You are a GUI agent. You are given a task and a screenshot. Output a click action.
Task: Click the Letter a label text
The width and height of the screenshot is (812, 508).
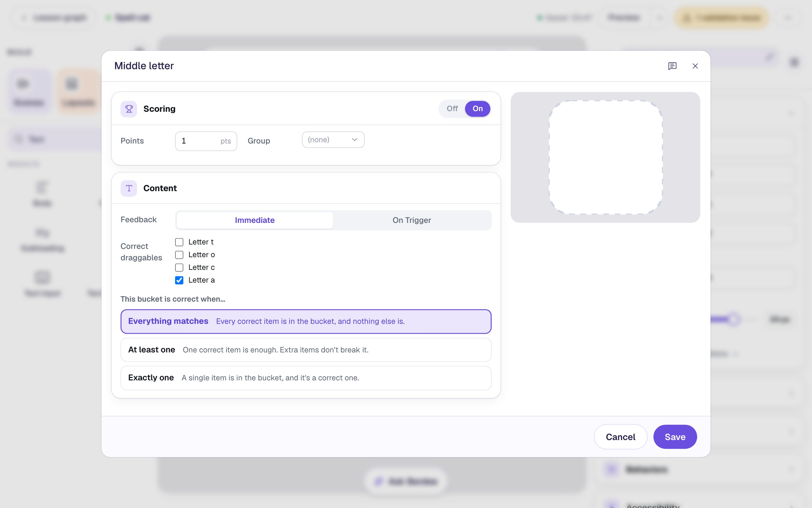[201, 280]
